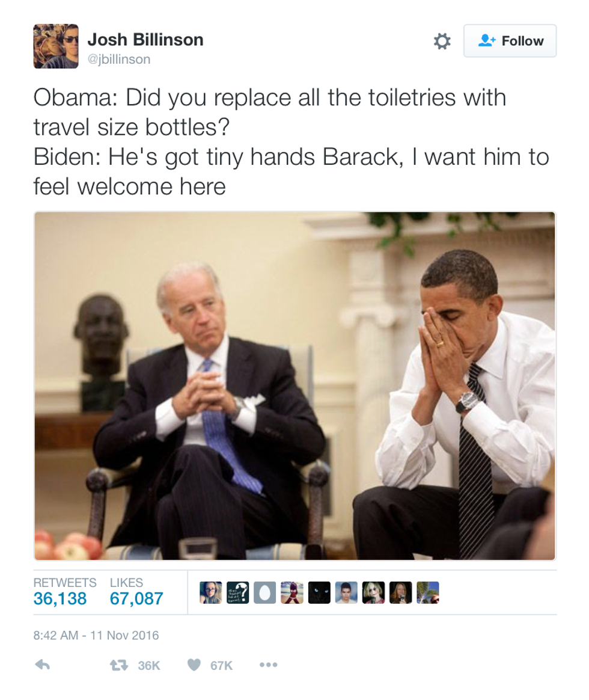This screenshot has height=700, width=589.
Task: Open the sixth liker avatar of young man
Action: click(x=347, y=592)
